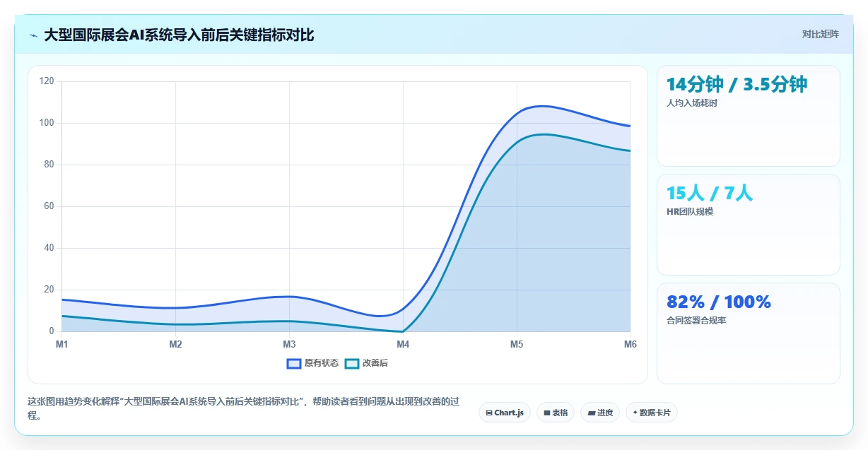The height and width of the screenshot is (450, 868).
Task: Click the M2 x-axis label
Action: tap(175, 344)
